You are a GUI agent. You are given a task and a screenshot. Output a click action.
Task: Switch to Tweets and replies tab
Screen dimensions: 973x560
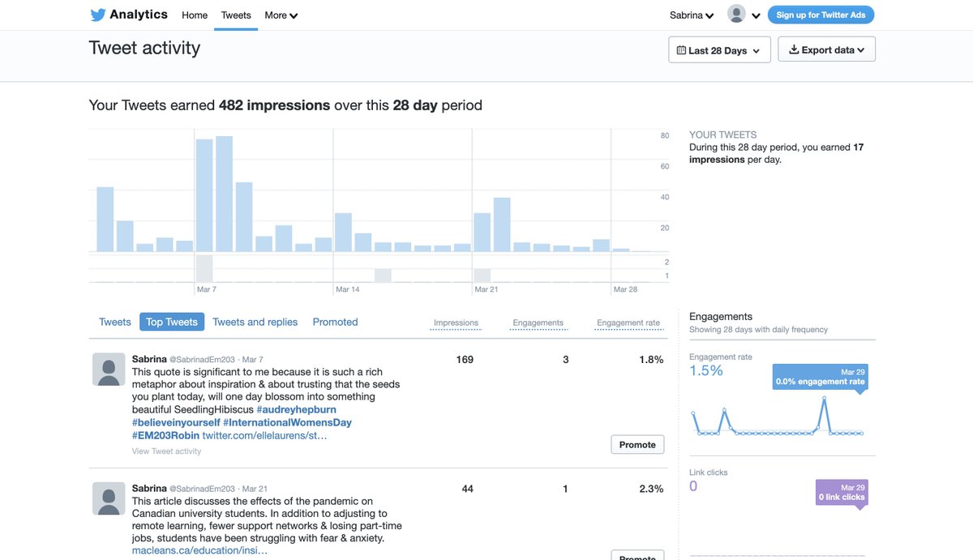tap(255, 322)
